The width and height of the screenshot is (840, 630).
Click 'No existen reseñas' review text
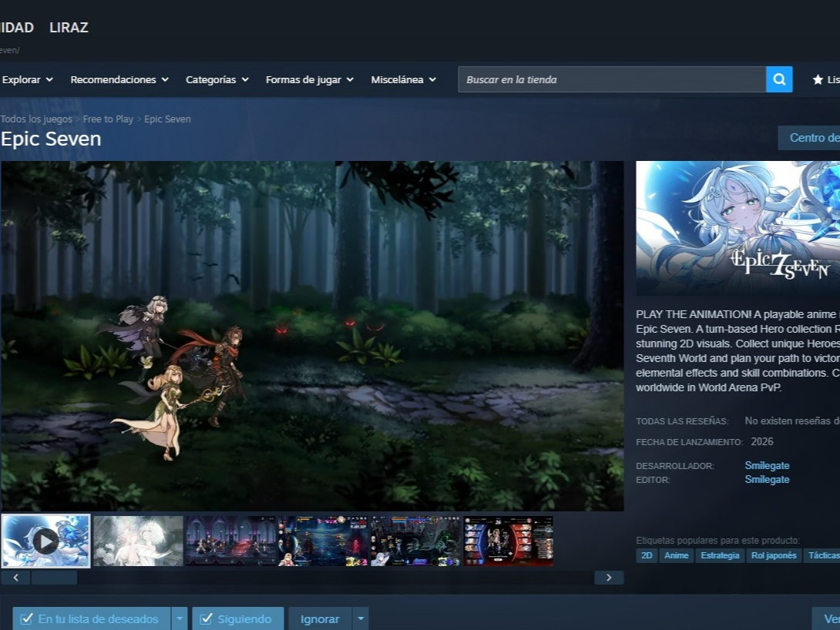(x=792, y=421)
